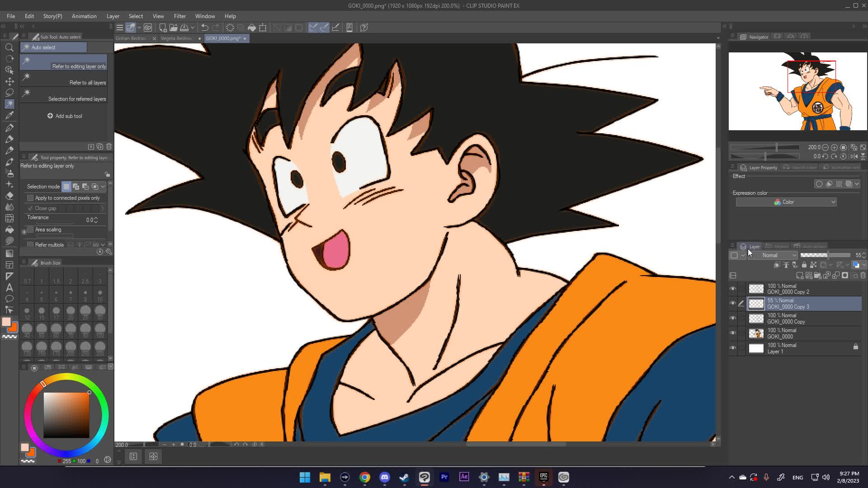Open the Expression color dropdown
Viewport: 868px width, 488px height.
pos(786,202)
